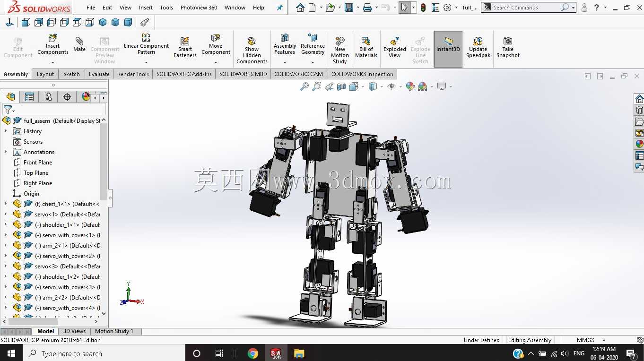Click Zoom to Fit in view toolbar

tap(305, 86)
